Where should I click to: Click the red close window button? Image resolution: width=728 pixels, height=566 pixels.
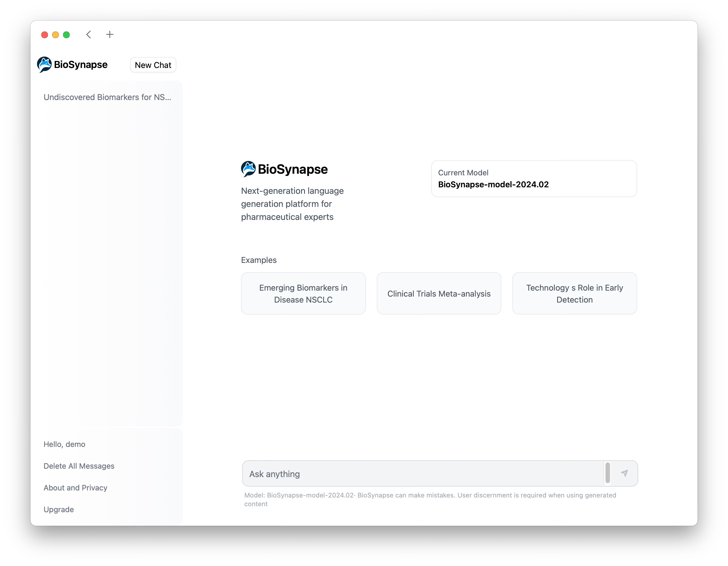coord(45,35)
